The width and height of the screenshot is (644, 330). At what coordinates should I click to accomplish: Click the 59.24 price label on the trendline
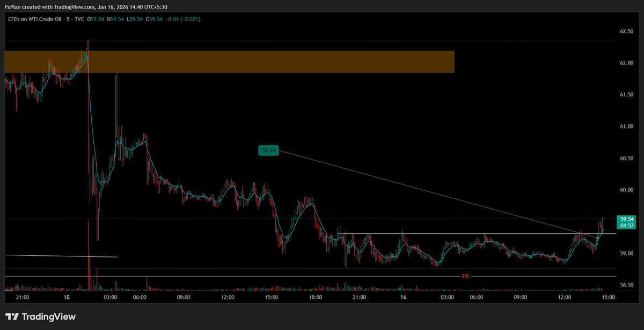click(269, 151)
